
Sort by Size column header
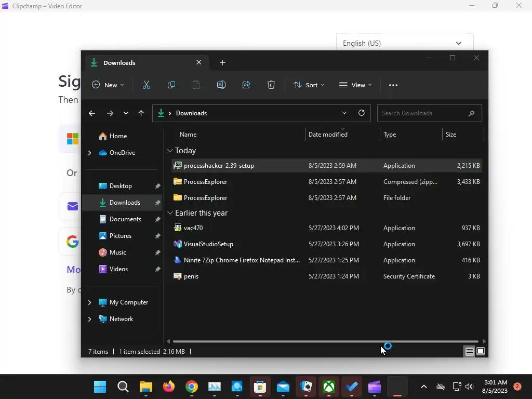tap(451, 135)
